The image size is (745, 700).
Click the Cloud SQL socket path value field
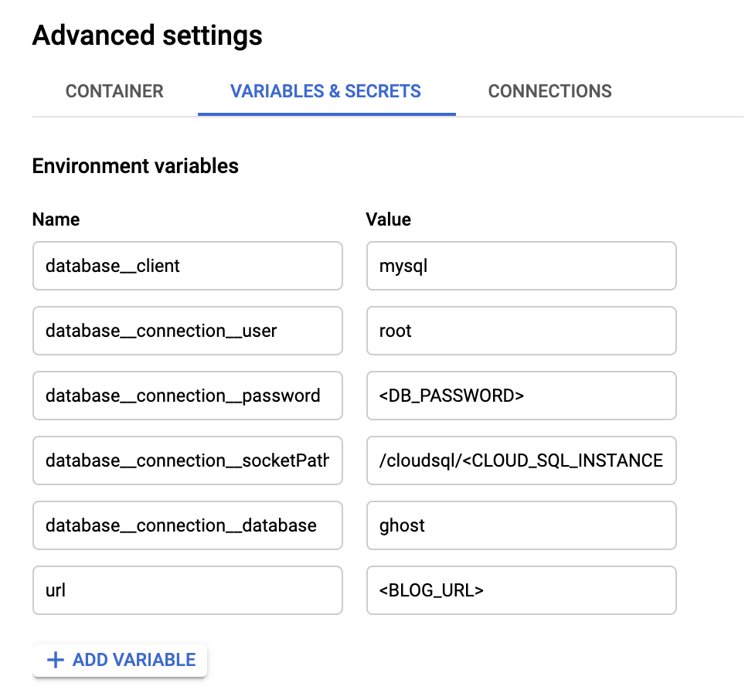[521, 460]
